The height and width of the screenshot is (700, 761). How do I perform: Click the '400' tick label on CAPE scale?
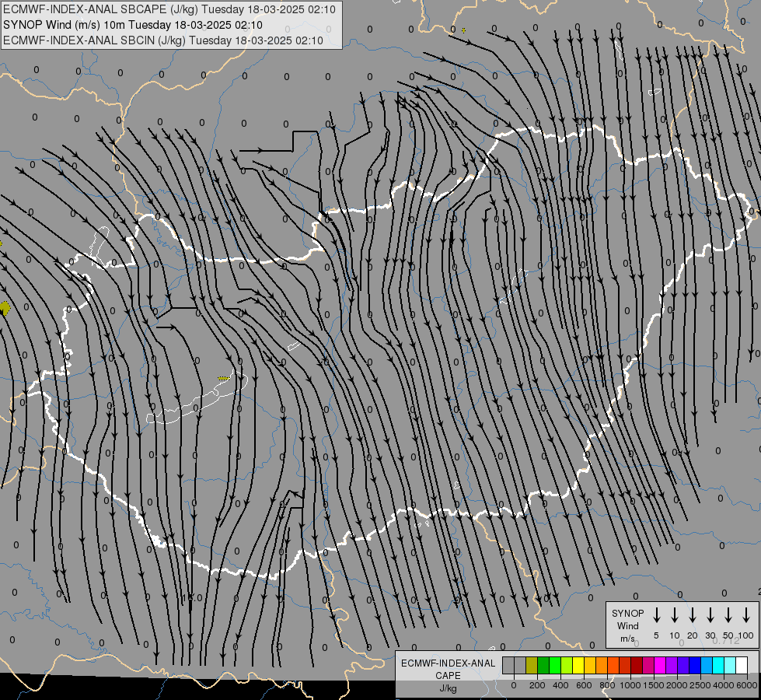(x=560, y=685)
